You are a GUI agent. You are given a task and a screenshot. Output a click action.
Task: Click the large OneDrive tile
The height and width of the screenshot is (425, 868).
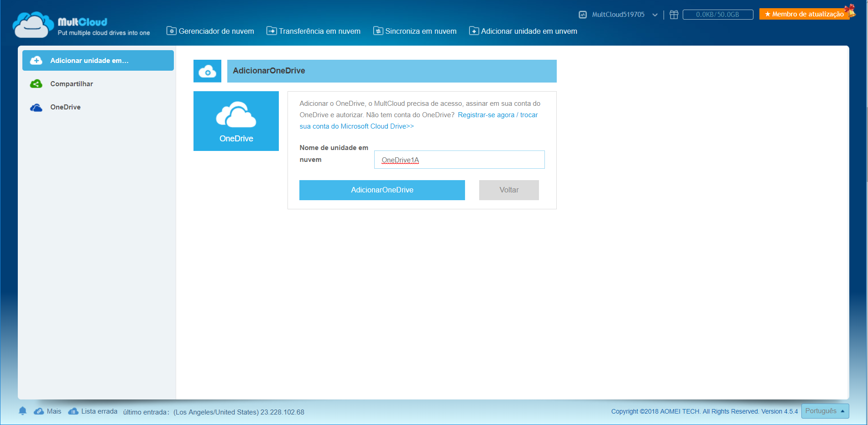click(236, 121)
